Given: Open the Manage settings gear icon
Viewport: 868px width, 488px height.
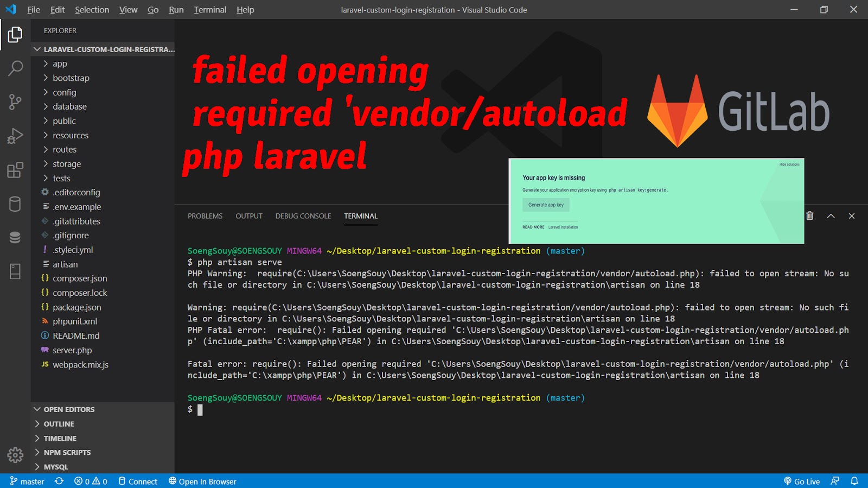Looking at the screenshot, I should click(x=15, y=455).
